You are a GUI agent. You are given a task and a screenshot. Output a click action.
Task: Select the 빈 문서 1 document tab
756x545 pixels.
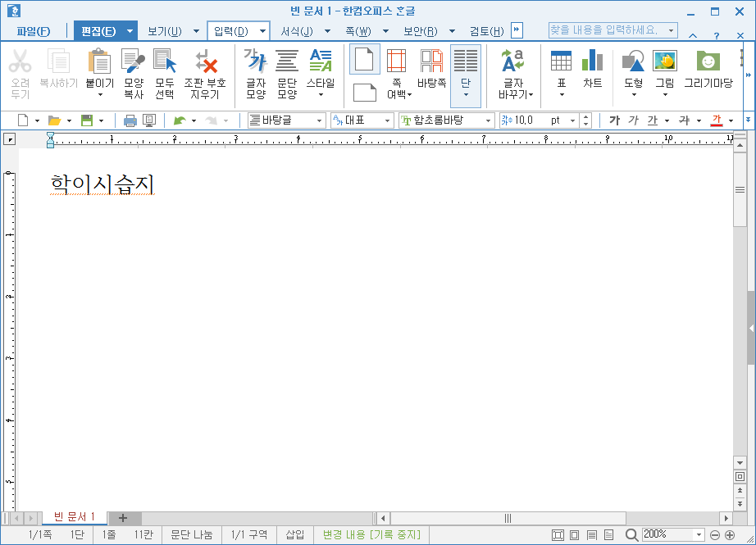(74, 518)
